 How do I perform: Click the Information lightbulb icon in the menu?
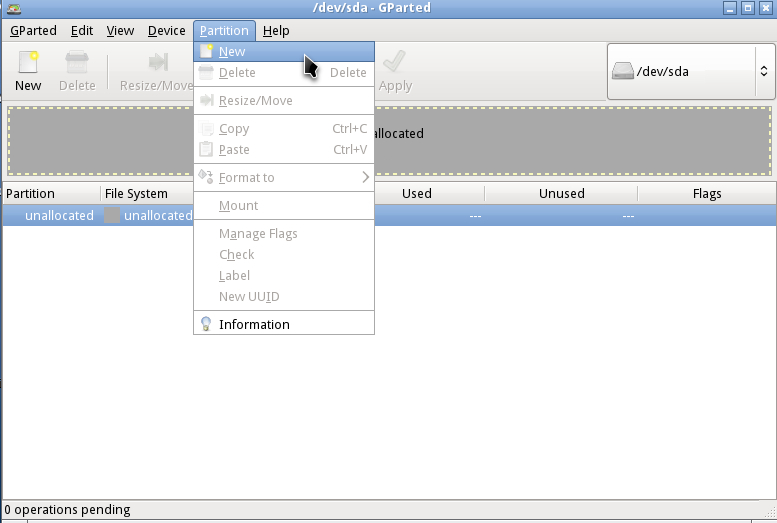coord(206,324)
